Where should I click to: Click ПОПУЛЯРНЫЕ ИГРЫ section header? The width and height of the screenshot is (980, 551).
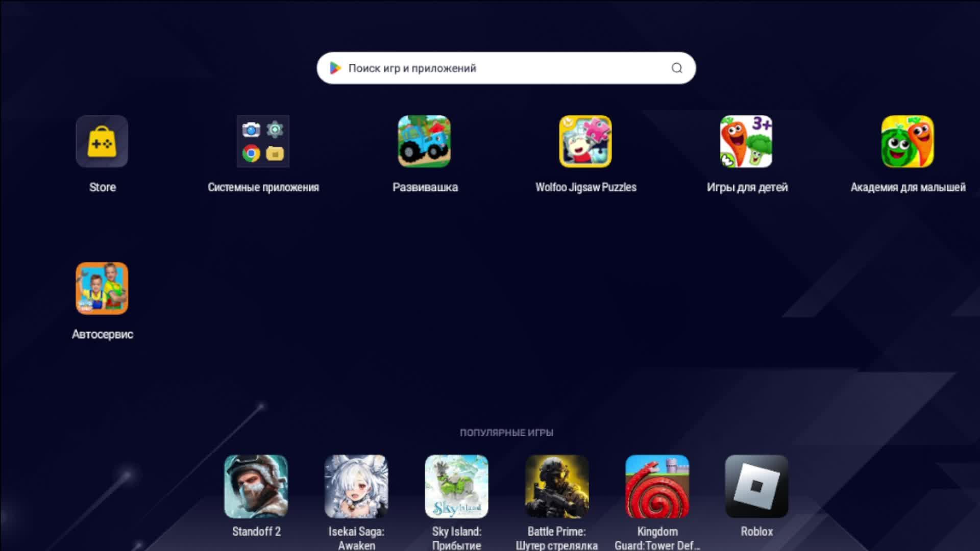click(x=506, y=433)
